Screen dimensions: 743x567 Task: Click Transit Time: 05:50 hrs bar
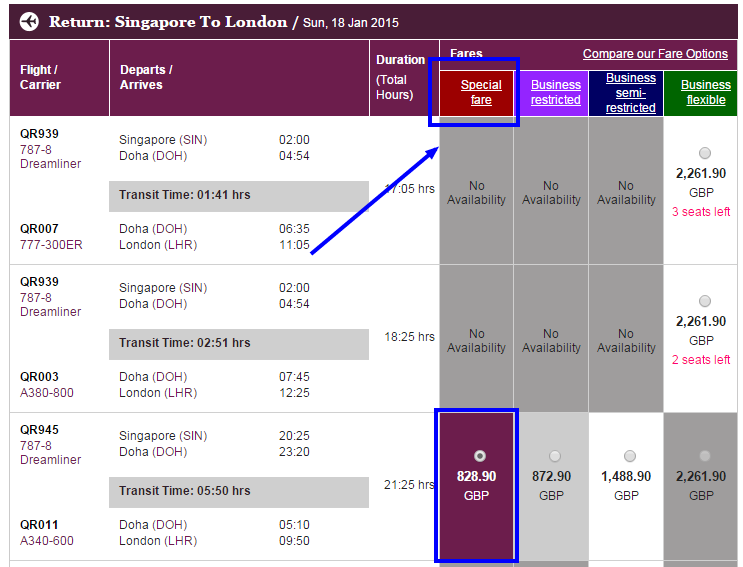[239, 492]
